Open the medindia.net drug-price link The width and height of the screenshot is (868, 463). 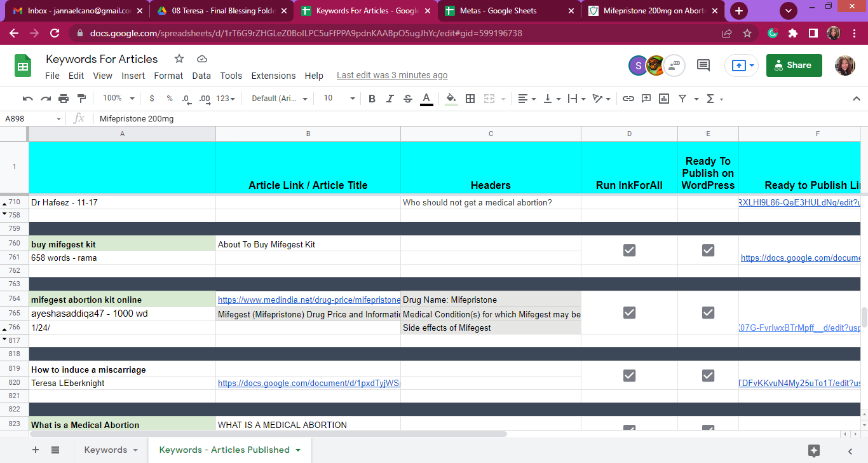point(309,300)
